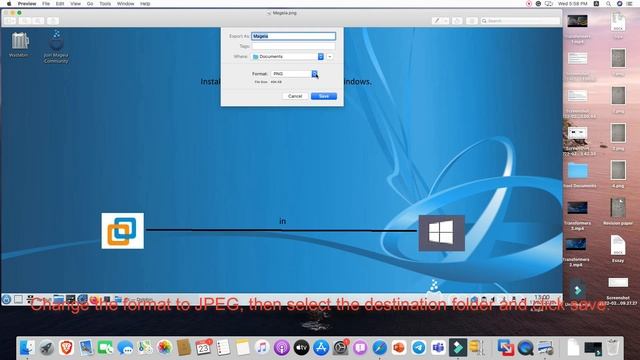Open QuickTime Player from the Dock
The image size is (640, 360).
(525, 348)
